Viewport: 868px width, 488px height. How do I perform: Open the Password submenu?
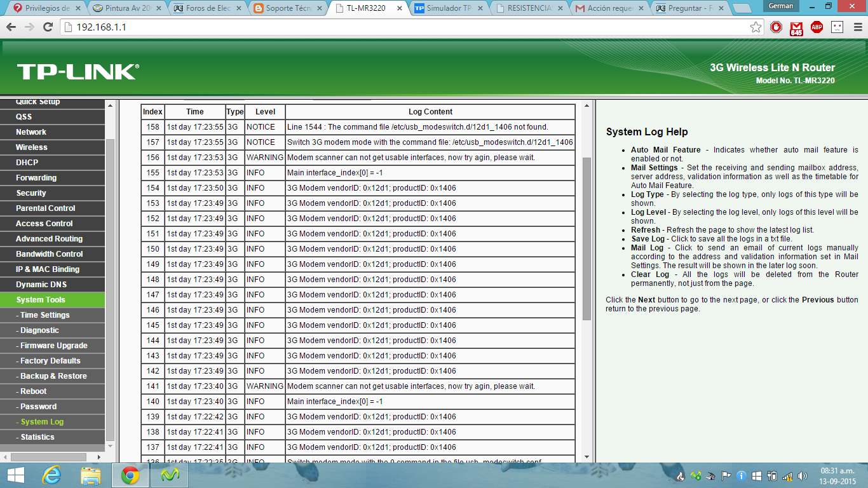click(x=52, y=407)
